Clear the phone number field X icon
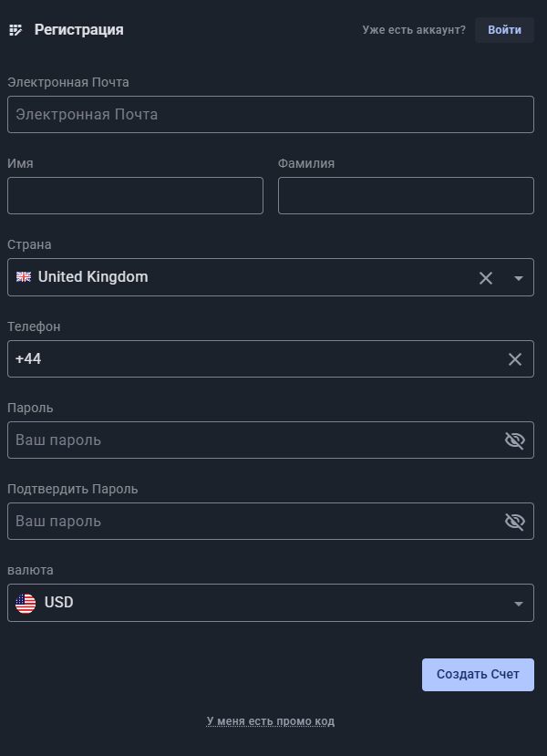547x756 pixels. 515,359
